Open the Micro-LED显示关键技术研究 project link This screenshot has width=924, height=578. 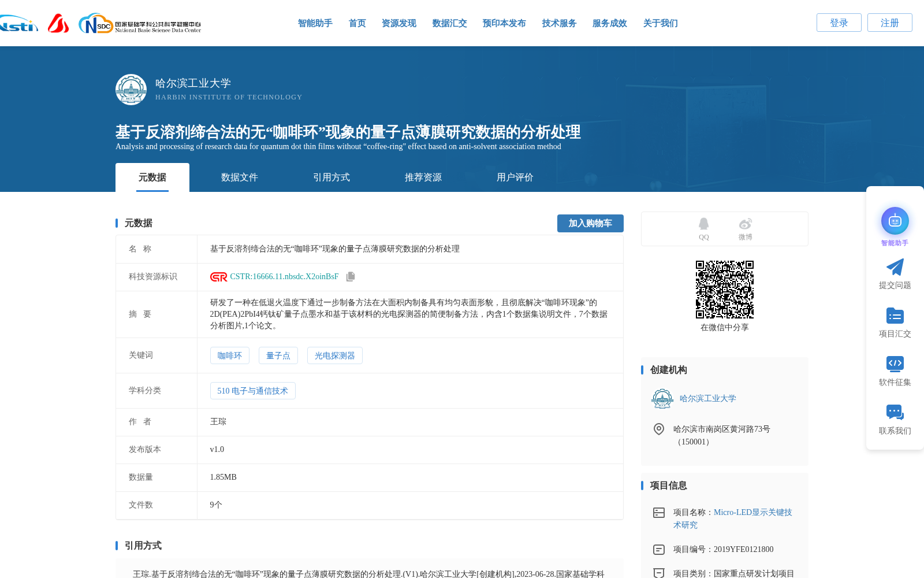(733, 518)
